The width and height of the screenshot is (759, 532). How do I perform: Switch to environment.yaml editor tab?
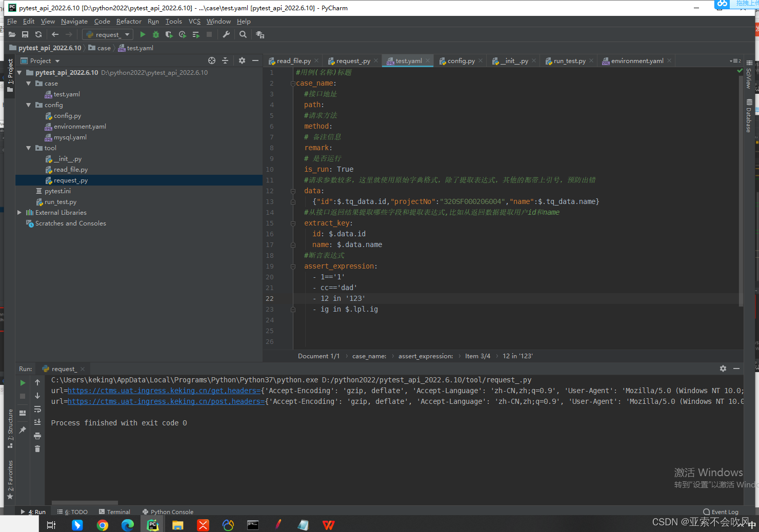[x=637, y=61]
